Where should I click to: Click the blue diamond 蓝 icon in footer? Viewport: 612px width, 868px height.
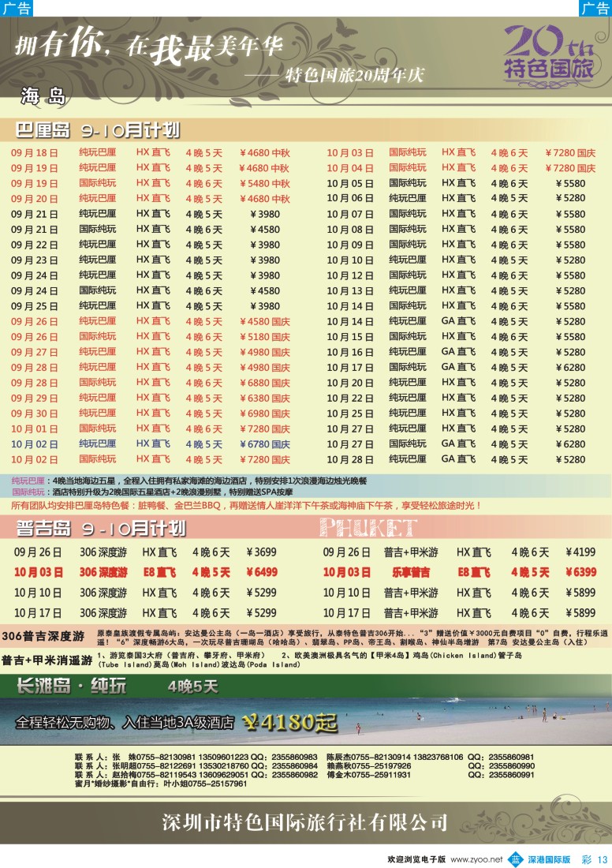(515, 859)
